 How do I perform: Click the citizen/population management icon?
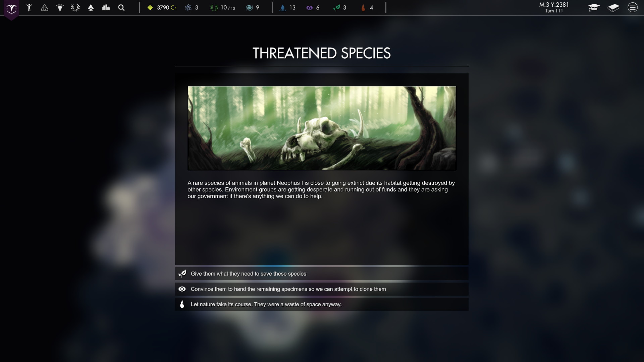[x=29, y=7]
